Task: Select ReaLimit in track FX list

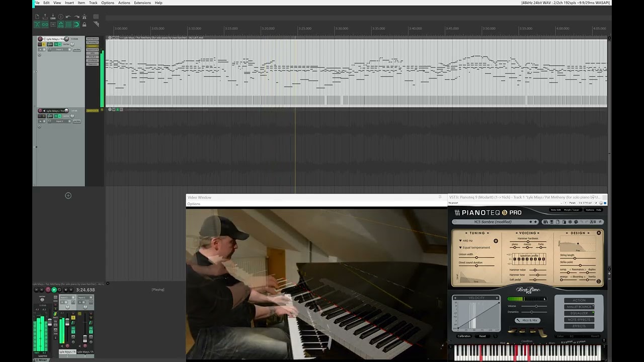Action: [x=93, y=64]
